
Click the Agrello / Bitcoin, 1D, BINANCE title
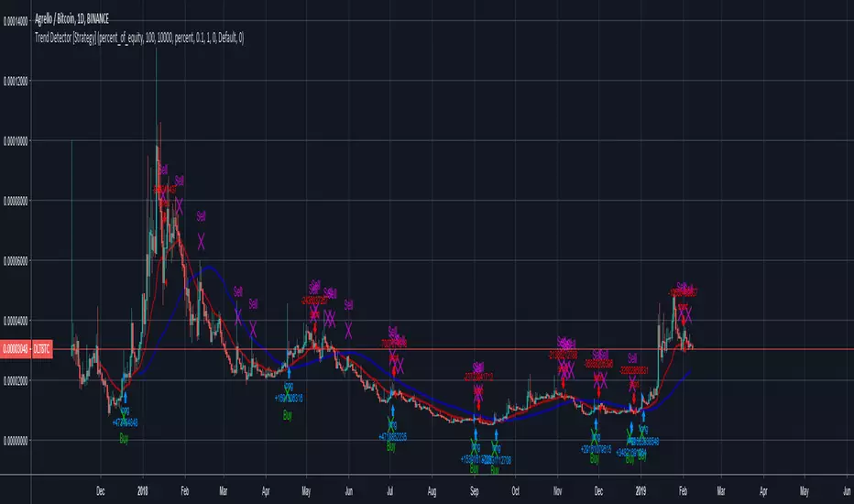pos(71,19)
